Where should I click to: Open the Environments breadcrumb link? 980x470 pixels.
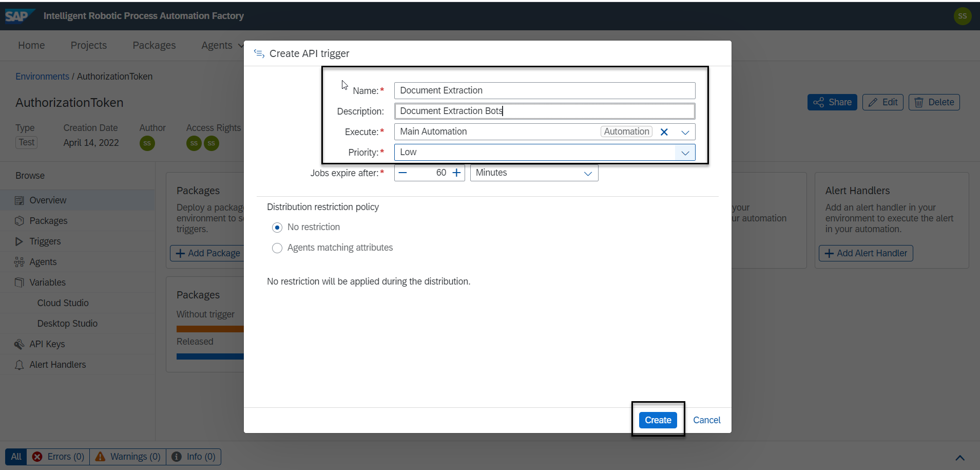pos(42,77)
